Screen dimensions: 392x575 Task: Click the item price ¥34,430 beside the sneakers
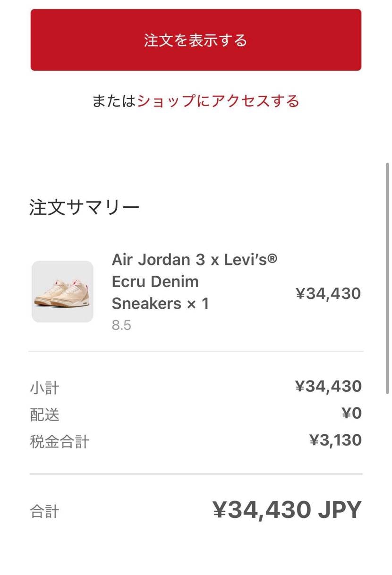(328, 294)
